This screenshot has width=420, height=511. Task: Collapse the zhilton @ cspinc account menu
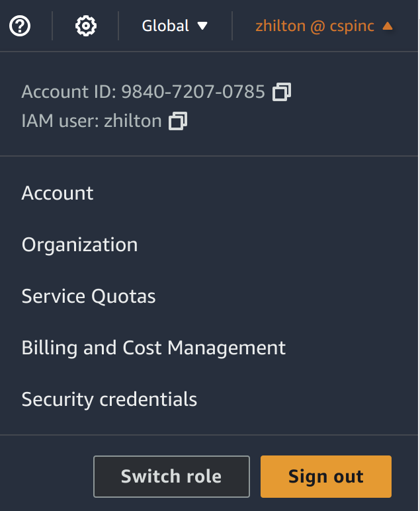(325, 26)
